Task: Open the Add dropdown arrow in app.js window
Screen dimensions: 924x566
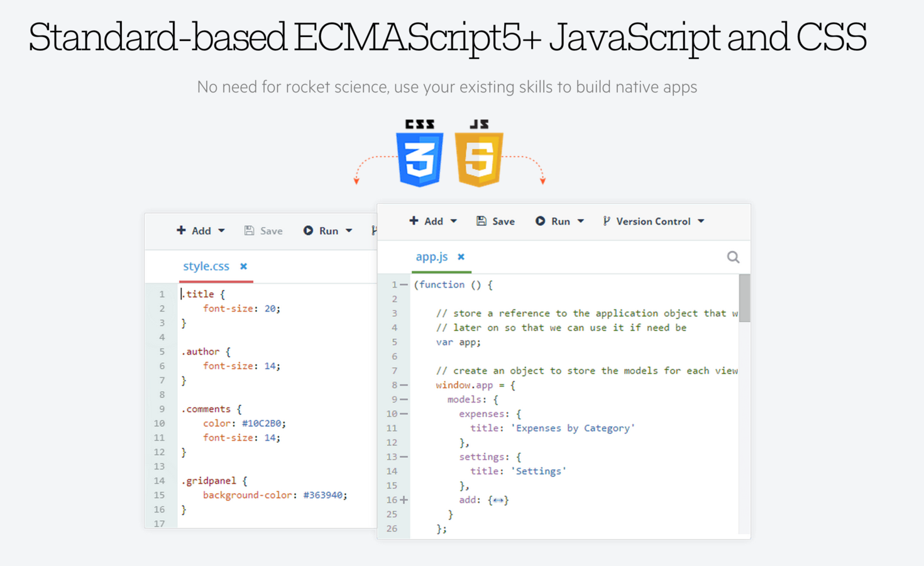Action: coord(454,221)
